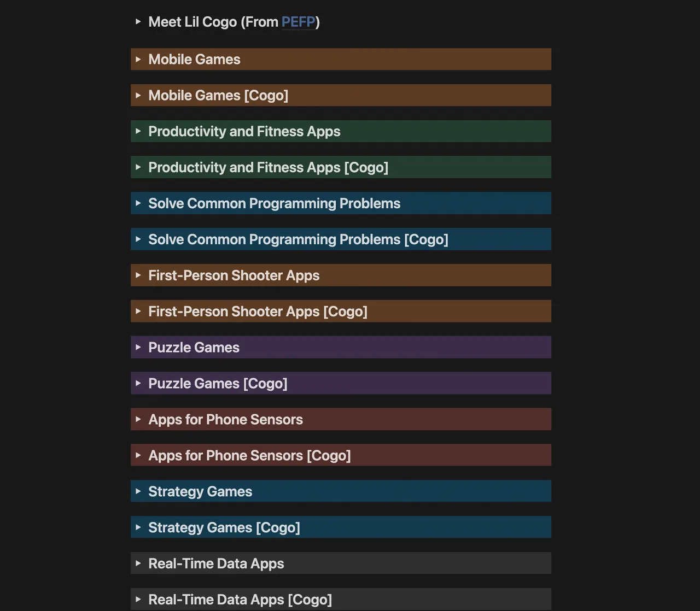This screenshot has height=611, width=700.
Task: Expand the Meet Lil Cogo toggle arrow
Action: (138, 21)
